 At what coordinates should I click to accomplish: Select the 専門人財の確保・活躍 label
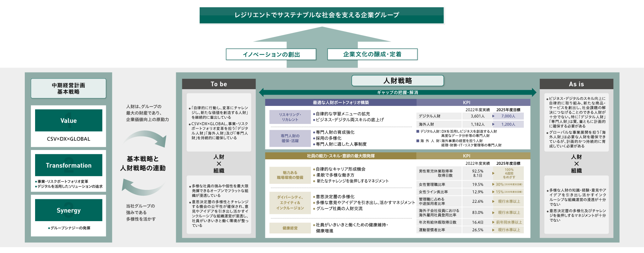tap(290, 138)
